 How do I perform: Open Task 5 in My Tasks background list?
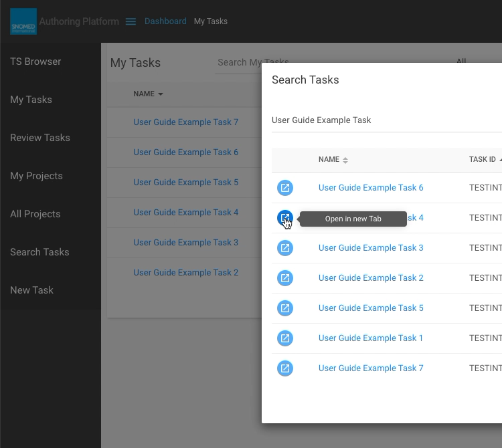tap(185, 183)
